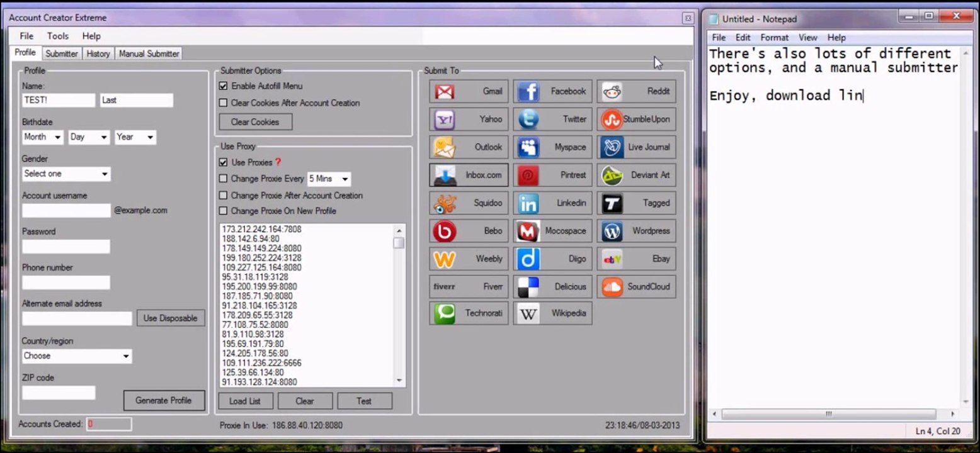Image resolution: width=980 pixels, height=453 pixels.
Task: Click the Password input field
Action: point(66,247)
